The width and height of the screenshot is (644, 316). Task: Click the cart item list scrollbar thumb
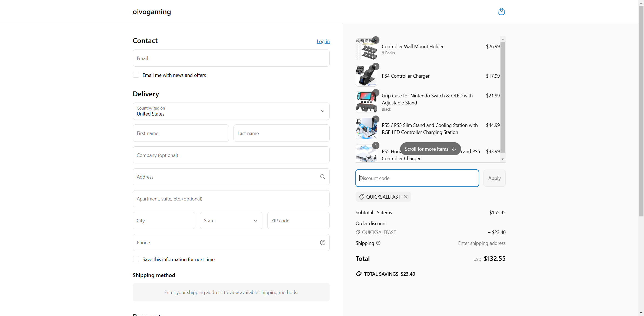503,97
